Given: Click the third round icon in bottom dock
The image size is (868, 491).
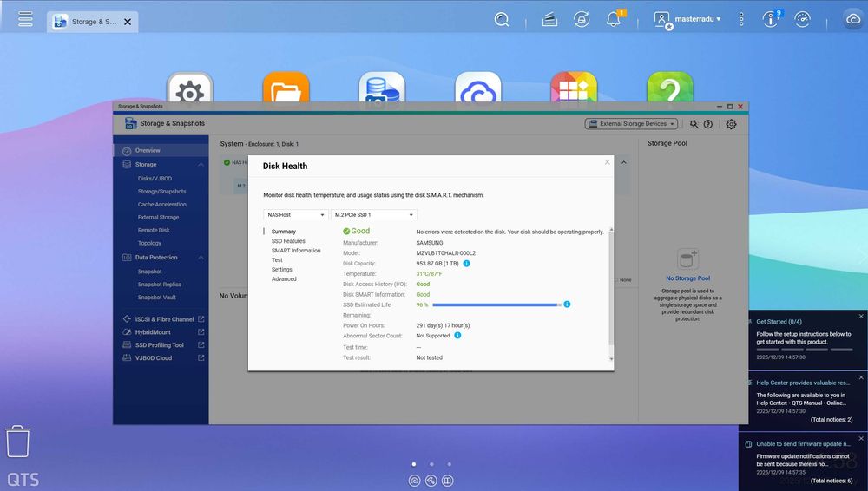Looking at the screenshot, I should [x=447, y=481].
